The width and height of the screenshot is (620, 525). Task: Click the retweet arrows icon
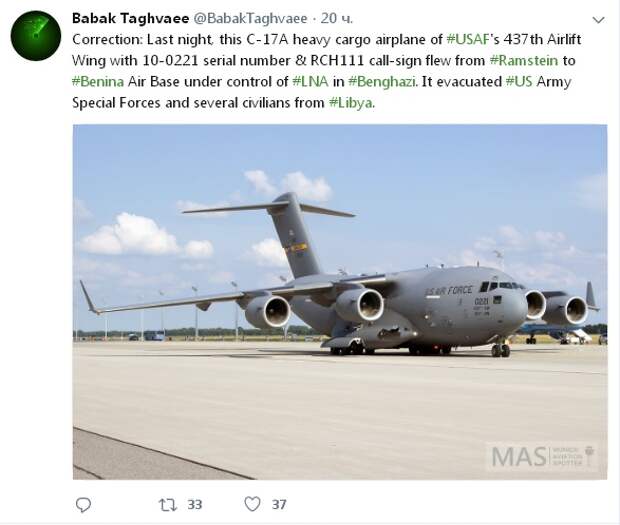coord(168,505)
